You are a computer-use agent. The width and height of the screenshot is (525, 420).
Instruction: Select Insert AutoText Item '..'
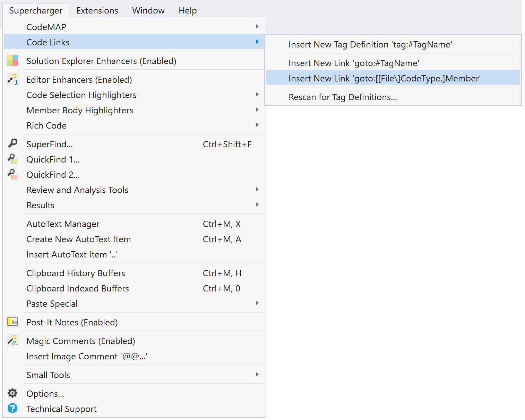coord(134,254)
